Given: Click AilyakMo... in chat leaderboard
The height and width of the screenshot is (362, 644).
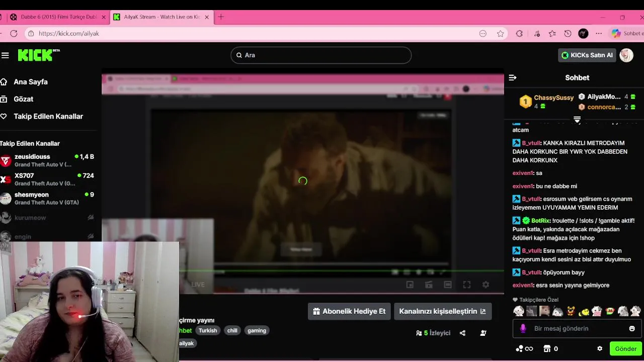Looking at the screenshot, I should 604,97.
